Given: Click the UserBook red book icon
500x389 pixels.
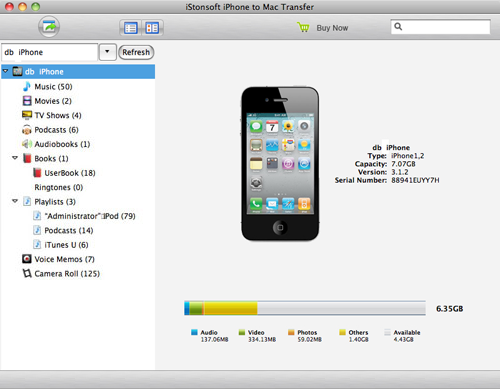Looking at the screenshot, I should pos(37,173).
